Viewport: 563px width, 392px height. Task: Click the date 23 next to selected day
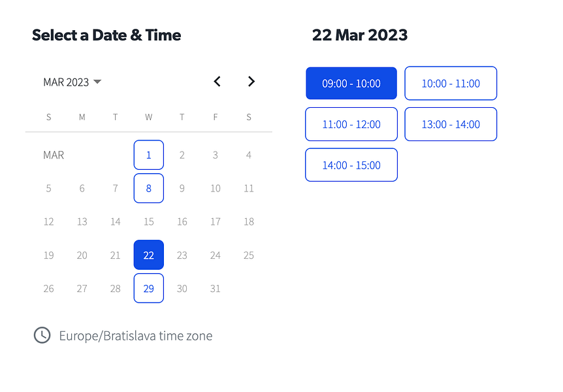182,255
